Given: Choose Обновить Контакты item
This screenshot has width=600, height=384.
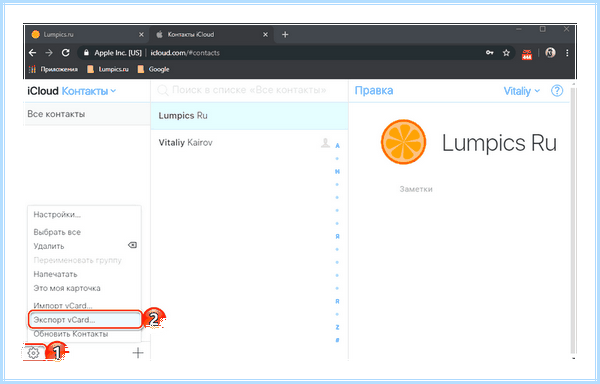Looking at the screenshot, I should click(x=84, y=334).
